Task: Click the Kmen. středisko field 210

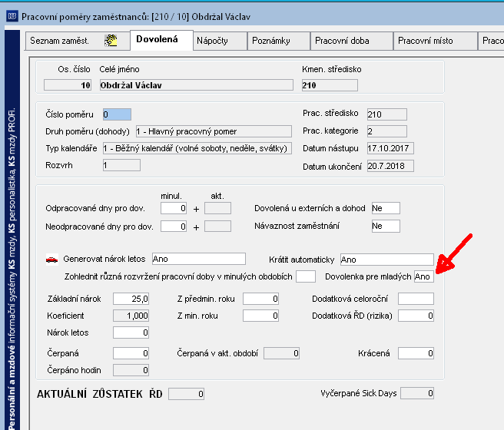Action: tap(330, 85)
